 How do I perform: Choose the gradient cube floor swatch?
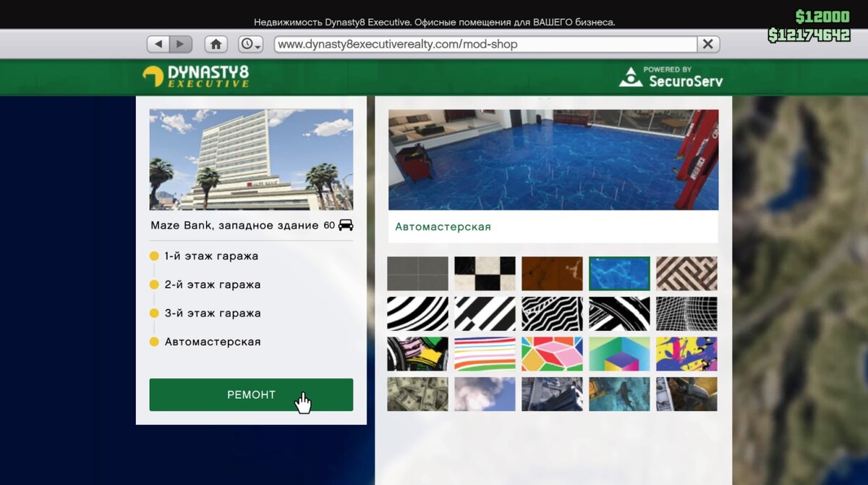coord(619,354)
